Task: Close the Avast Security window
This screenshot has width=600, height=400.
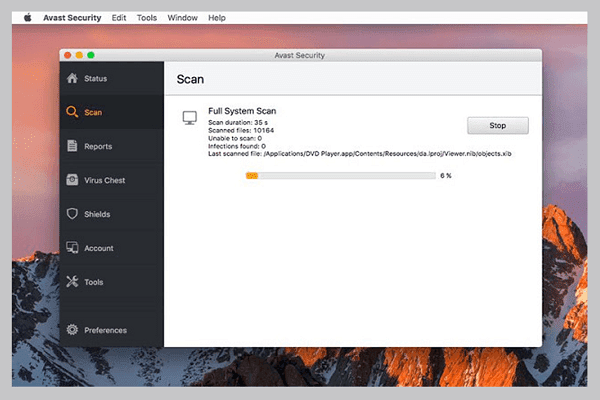Action: (68, 55)
